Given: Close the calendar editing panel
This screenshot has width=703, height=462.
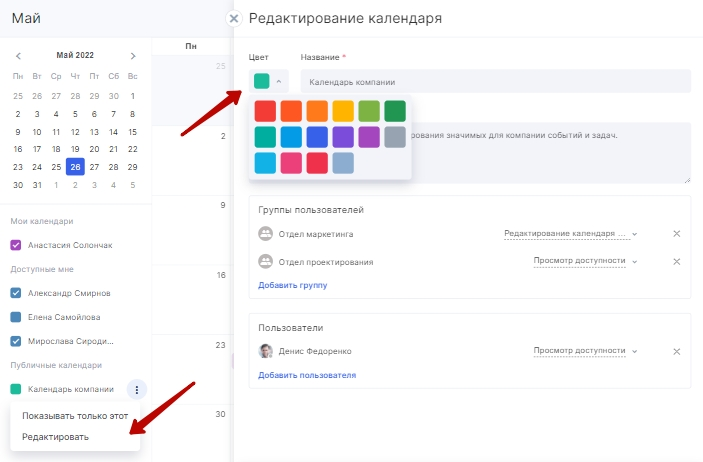Looking at the screenshot, I should tap(234, 18).
